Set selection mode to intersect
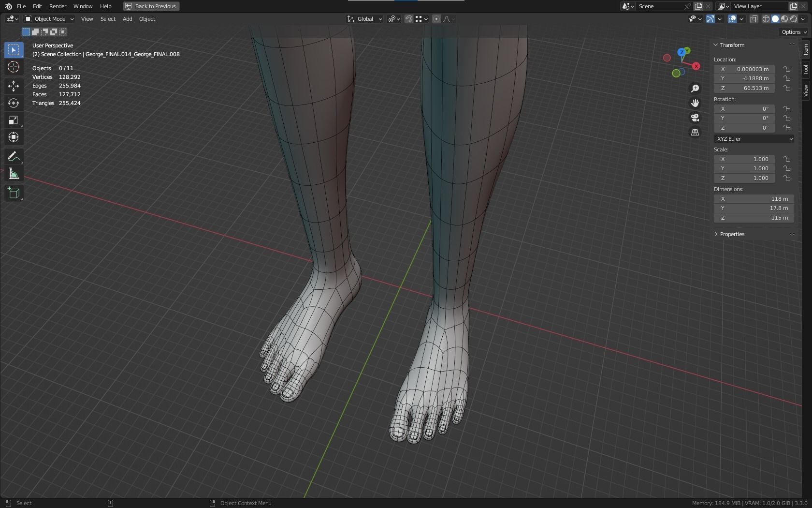Viewport: 812px width, 508px height. (63, 32)
